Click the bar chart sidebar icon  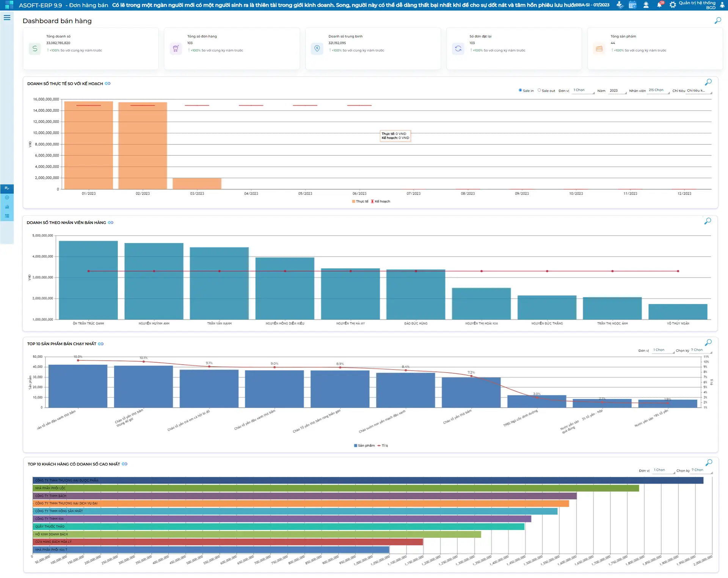tap(7, 207)
